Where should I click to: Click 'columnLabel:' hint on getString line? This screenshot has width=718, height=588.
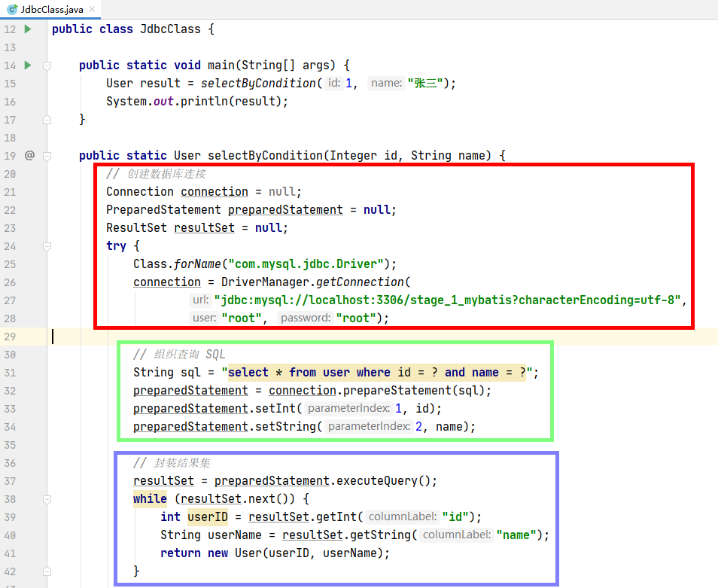(x=457, y=535)
